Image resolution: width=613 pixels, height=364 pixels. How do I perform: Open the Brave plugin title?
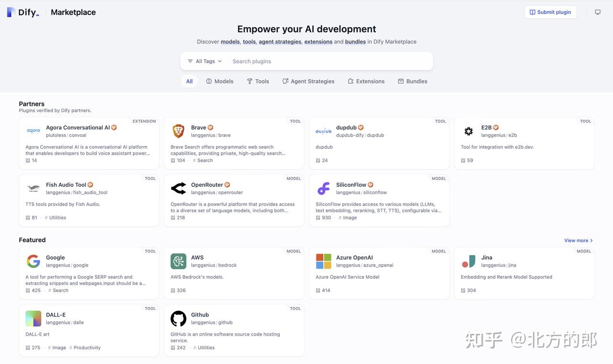click(199, 127)
